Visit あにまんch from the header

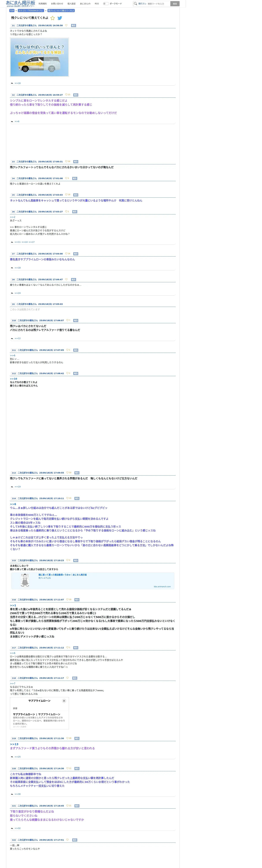tap(85, 4)
